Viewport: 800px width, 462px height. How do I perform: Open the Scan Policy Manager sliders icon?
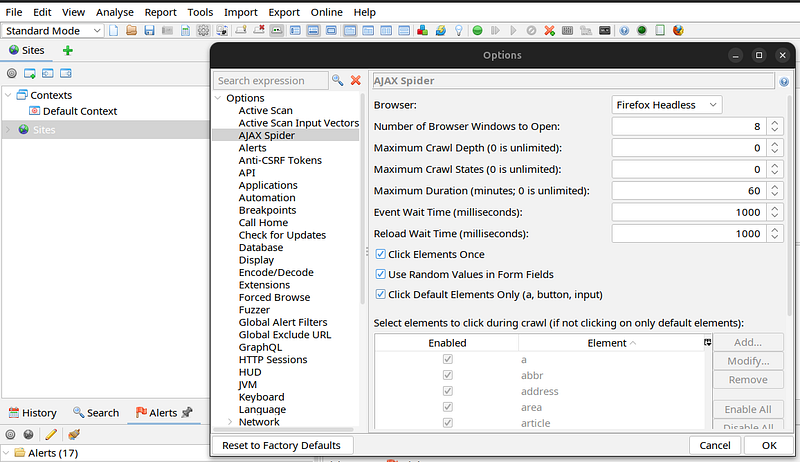(567, 31)
